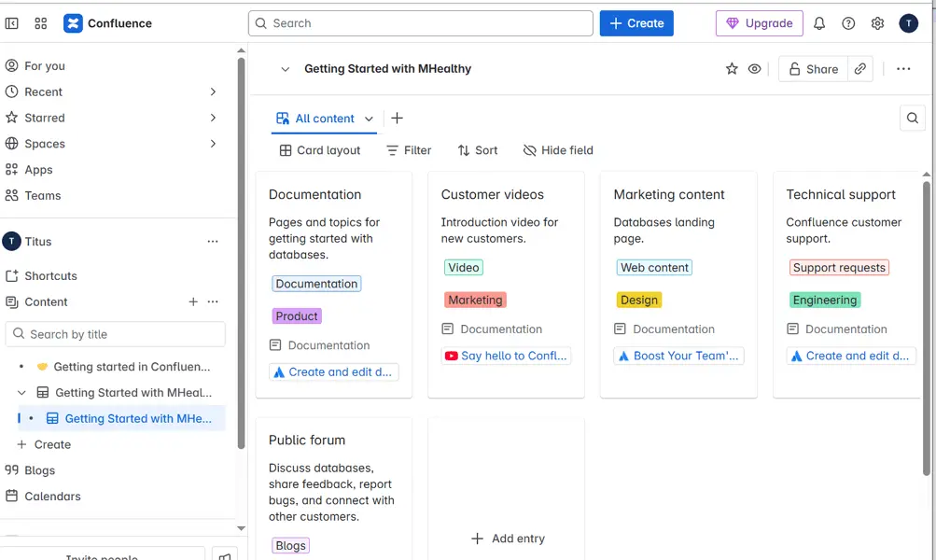The image size is (936, 560).
Task: Open Titus space more options ellipsis
Action: point(213,241)
